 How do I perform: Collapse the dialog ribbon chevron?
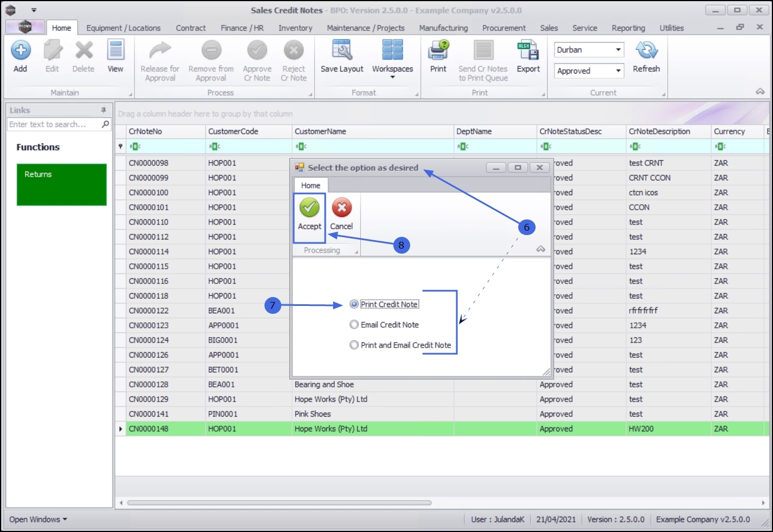pos(541,249)
